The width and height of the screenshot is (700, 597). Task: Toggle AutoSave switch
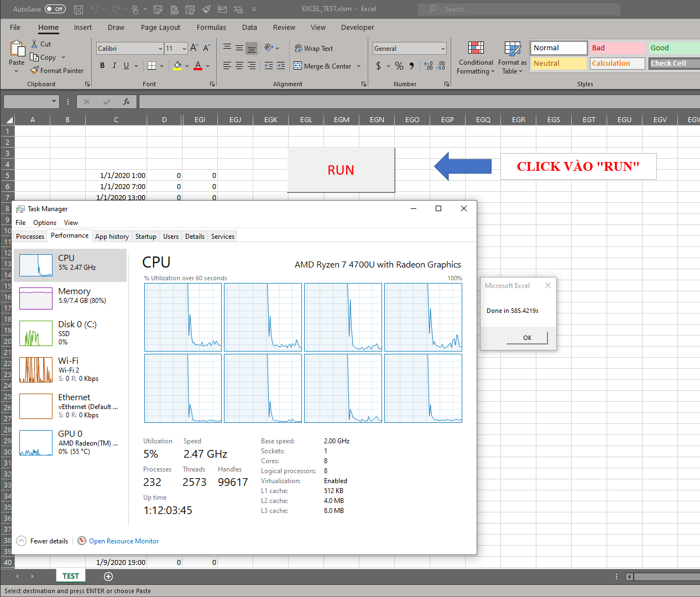point(55,9)
